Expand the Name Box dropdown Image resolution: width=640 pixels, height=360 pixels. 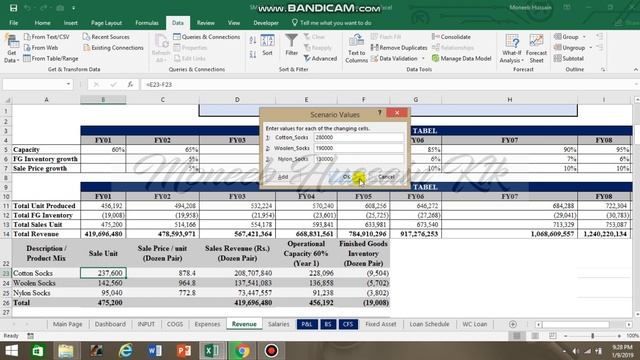68,84
